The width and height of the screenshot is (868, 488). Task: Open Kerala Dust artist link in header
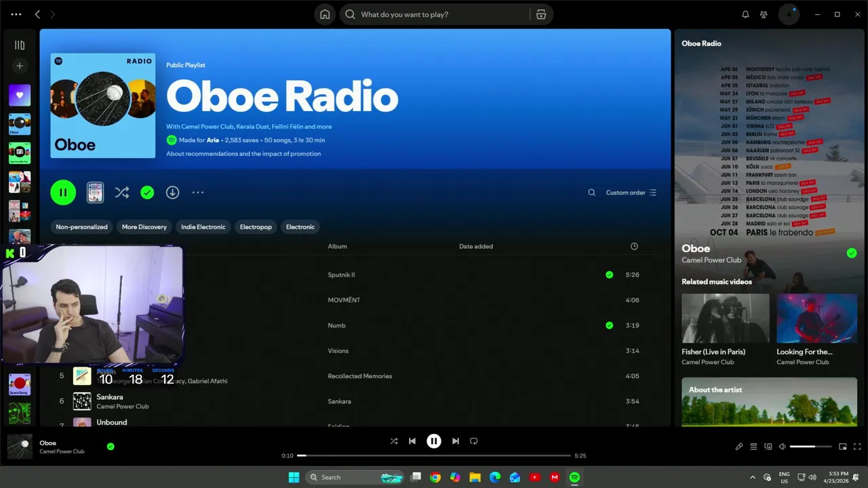tap(252, 127)
